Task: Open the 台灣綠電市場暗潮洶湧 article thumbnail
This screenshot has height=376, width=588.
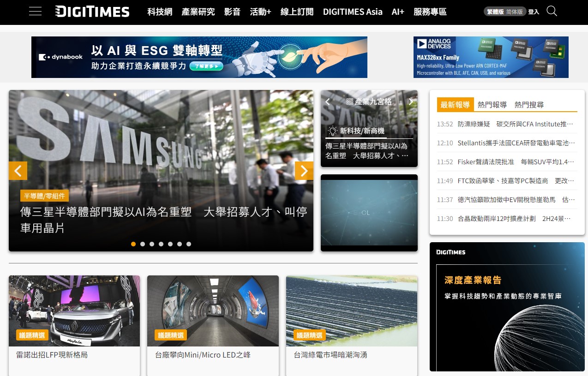Action: coord(351,310)
